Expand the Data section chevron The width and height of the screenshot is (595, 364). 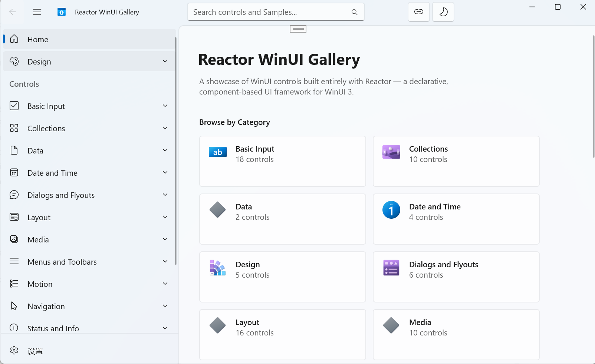click(165, 150)
